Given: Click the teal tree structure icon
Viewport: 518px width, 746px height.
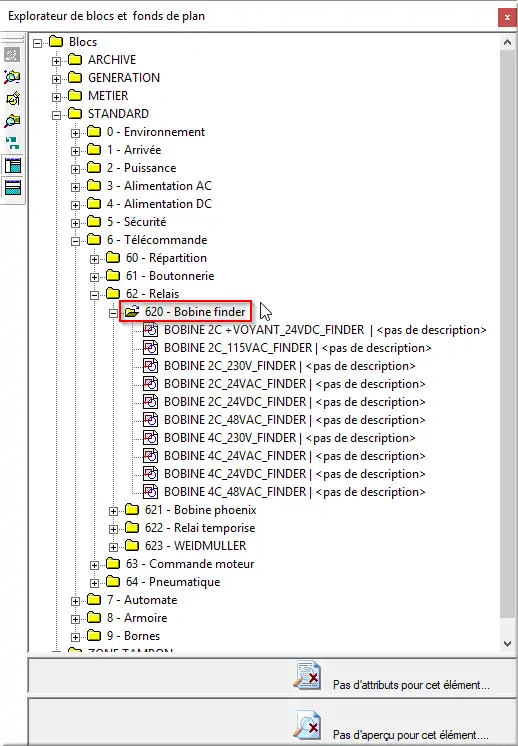Looking at the screenshot, I should click(x=12, y=143).
